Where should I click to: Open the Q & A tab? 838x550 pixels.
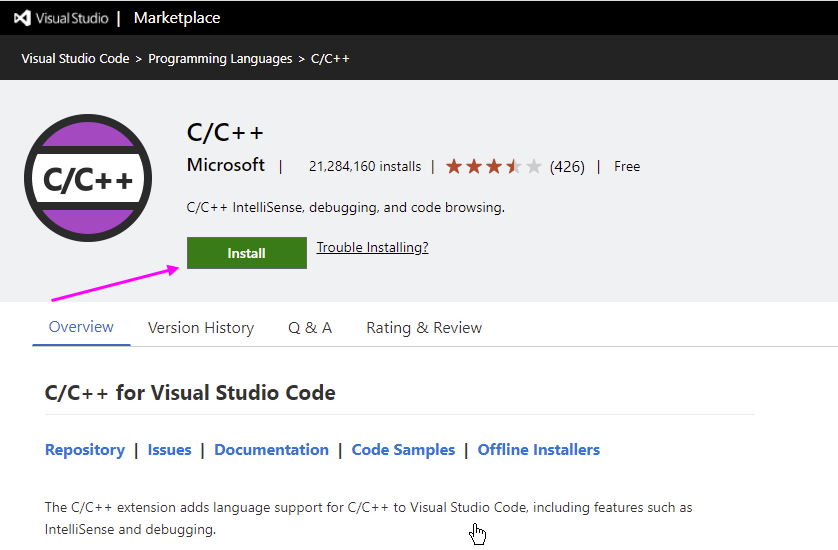310,328
